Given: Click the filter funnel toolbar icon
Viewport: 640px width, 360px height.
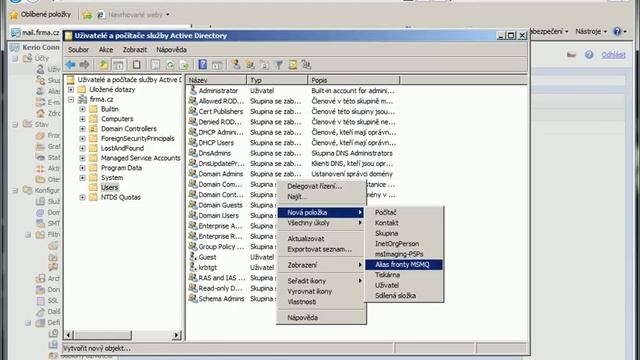Looking at the screenshot, I should pyautogui.click(x=279, y=64).
